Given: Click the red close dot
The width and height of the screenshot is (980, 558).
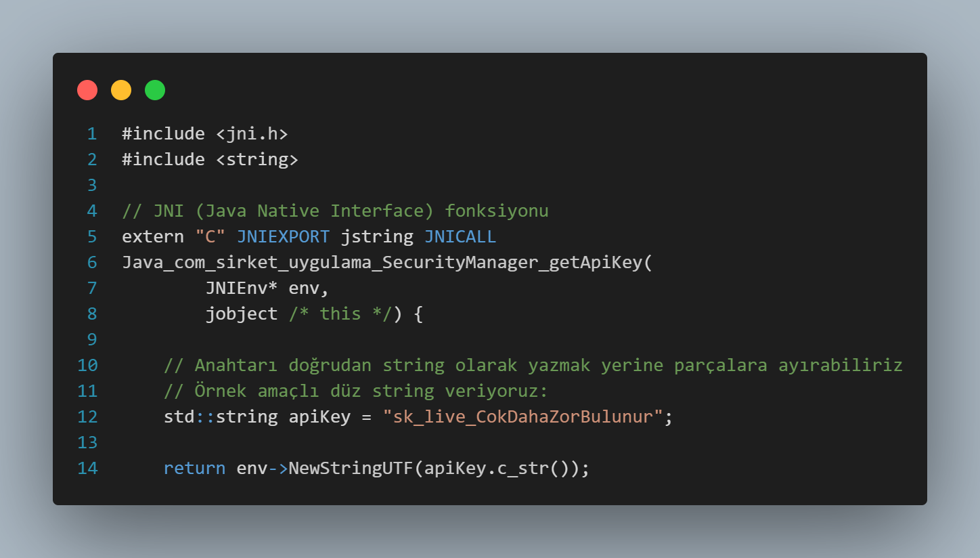Looking at the screenshot, I should pos(87,90).
